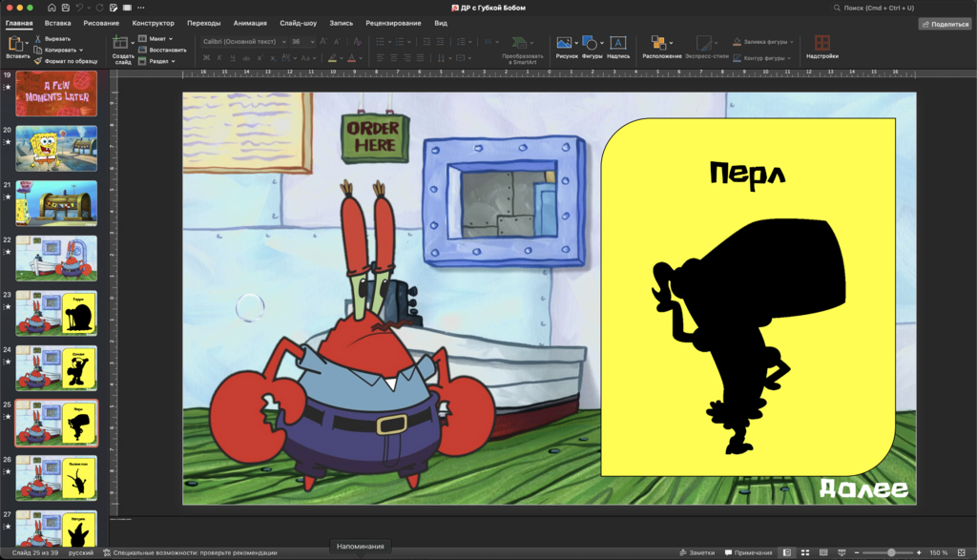Image resolution: width=977 pixels, height=560 pixels.
Task: Open the Конструктор tab
Action: tap(154, 23)
